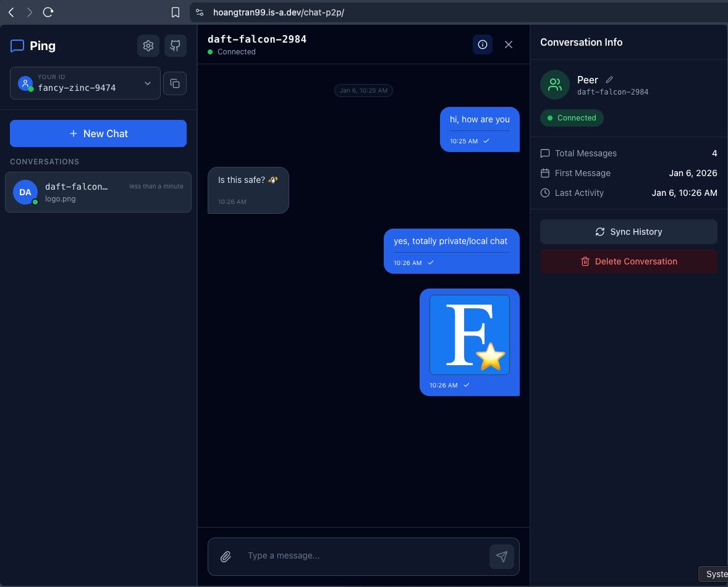Click the First Message date Jan 6, 2026
This screenshot has height=587, width=728.
tap(693, 173)
